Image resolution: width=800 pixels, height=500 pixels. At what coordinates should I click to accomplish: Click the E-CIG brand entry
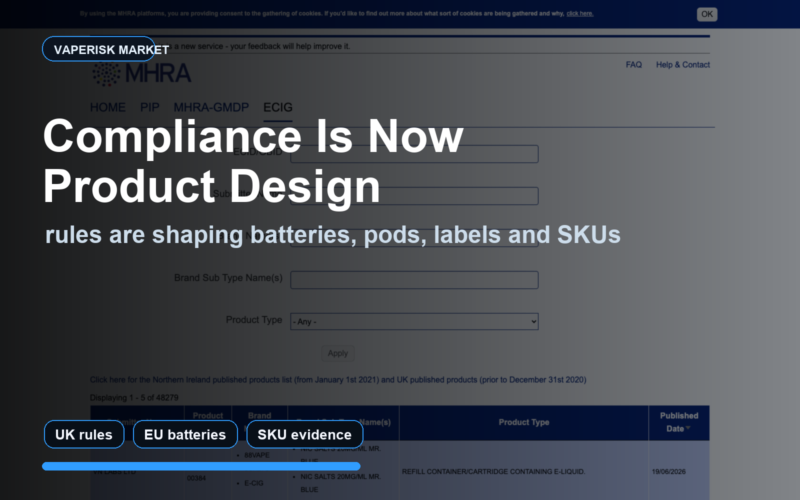point(254,483)
